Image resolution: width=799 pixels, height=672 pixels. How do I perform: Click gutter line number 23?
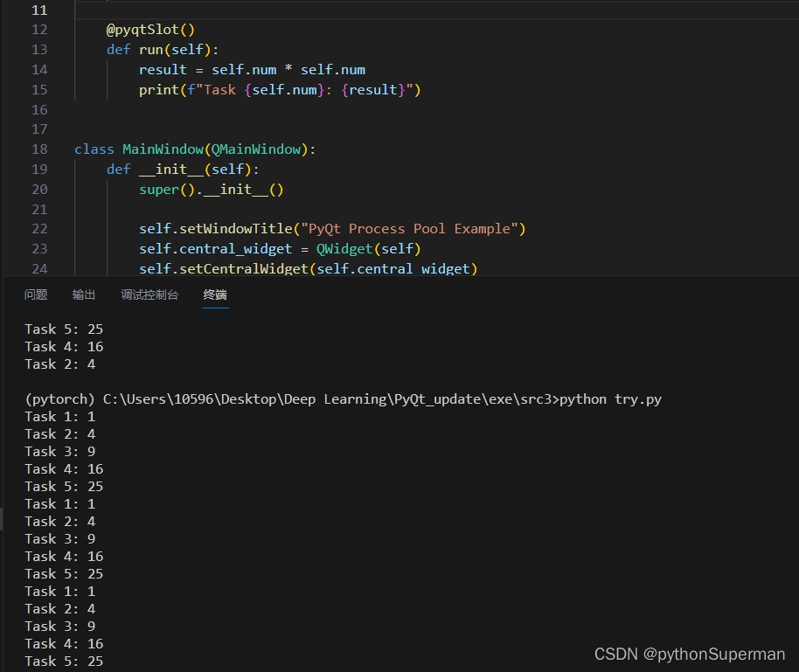(39, 249)
